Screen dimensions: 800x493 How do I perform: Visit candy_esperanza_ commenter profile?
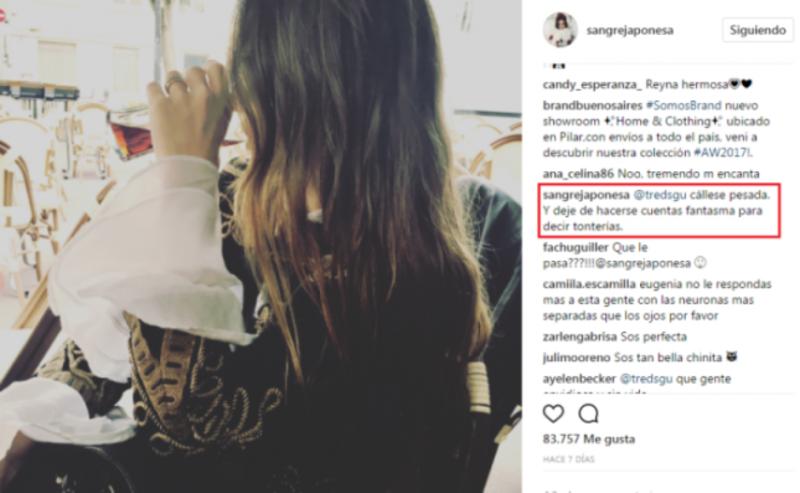(592, 85)
